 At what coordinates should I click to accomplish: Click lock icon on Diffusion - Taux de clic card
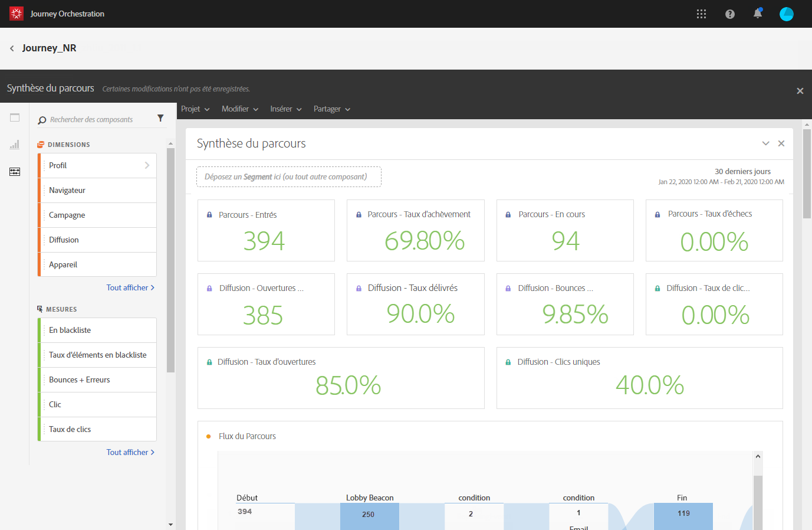(x=658, y=289)
